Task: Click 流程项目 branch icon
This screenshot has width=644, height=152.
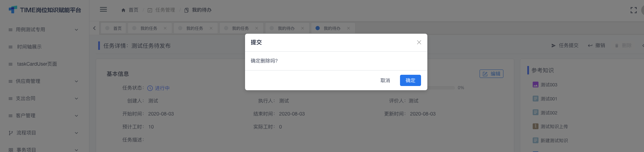Action: [x=11, y=133]
